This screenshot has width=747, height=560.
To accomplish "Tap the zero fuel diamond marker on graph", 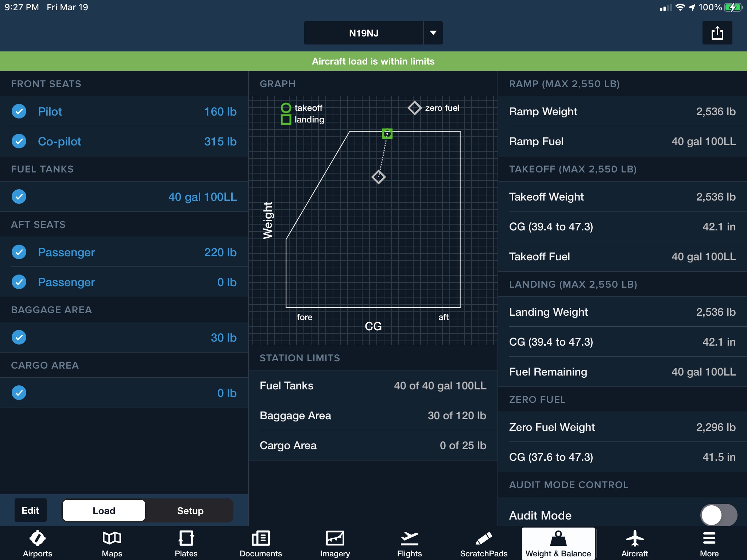I will pos(378,177).
